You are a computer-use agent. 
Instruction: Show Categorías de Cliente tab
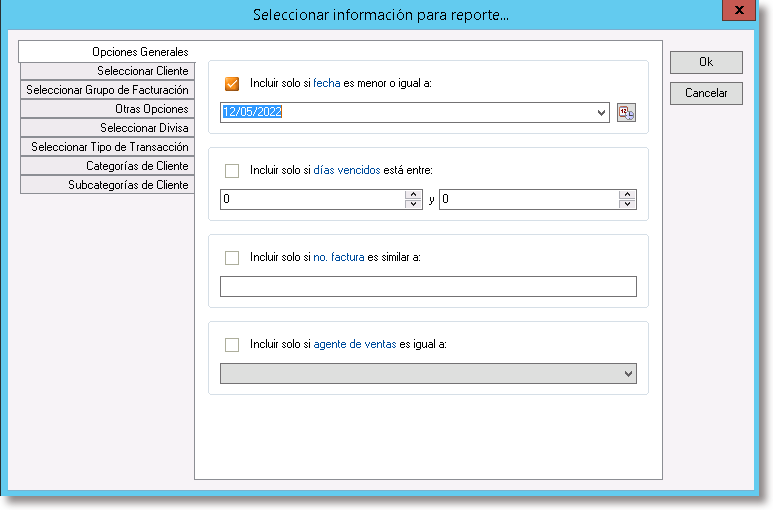pyautogui.click(x=107, y=166)
